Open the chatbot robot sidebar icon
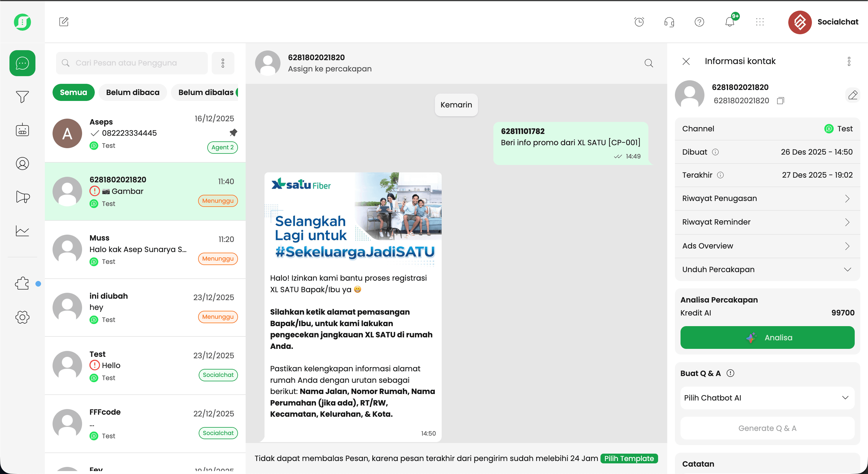This screenshot has width=868, height=474. [22, 130]
